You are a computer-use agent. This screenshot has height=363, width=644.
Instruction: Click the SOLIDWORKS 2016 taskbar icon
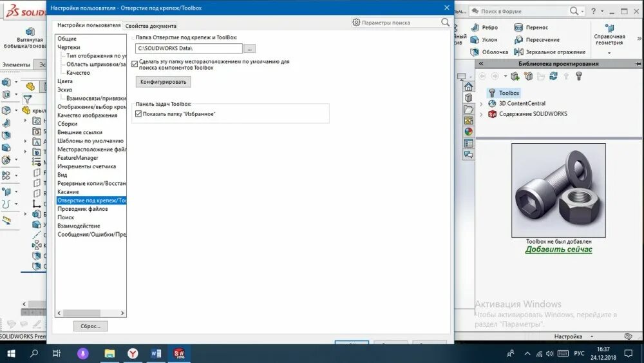179,353
